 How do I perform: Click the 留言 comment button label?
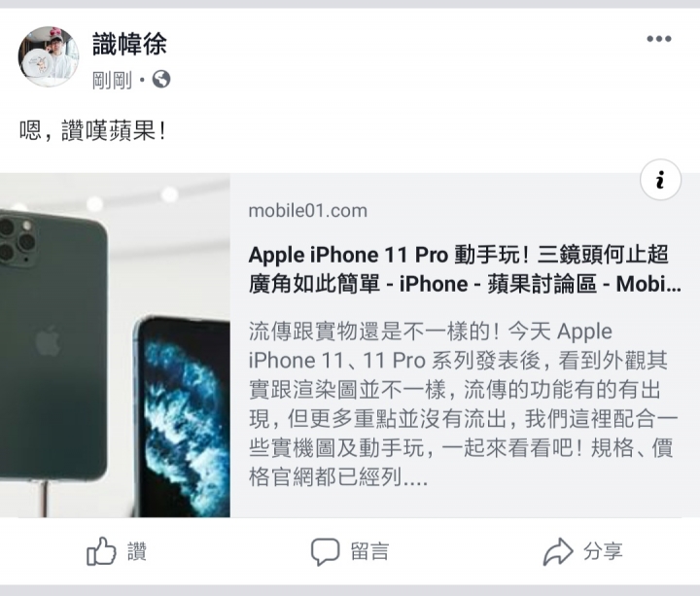(x=369, y=551)
